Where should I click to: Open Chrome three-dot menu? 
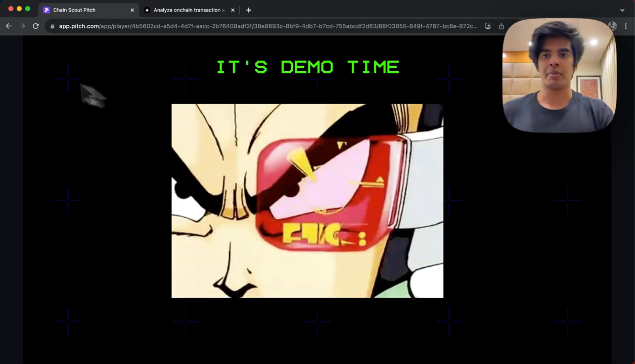point(626,26)
